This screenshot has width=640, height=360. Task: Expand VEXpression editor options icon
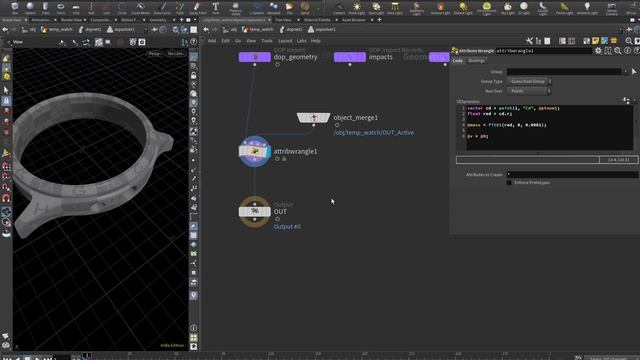click(626, 100)
